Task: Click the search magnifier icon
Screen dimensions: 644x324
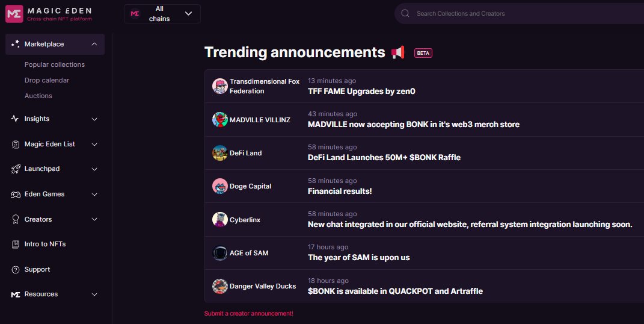Action: (405, 13)
